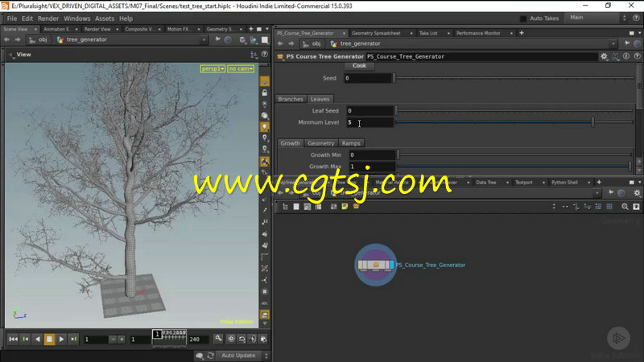This screenshot has height=362, width=644.
Task: Select the PS_Course_Tree_Generator node
Action: coord(375,265)
